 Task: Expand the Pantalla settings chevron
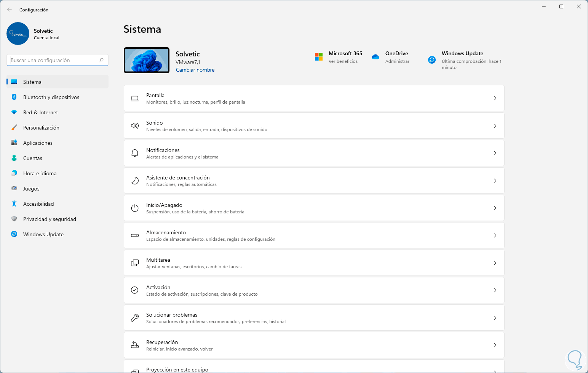(x=495, y=98)
